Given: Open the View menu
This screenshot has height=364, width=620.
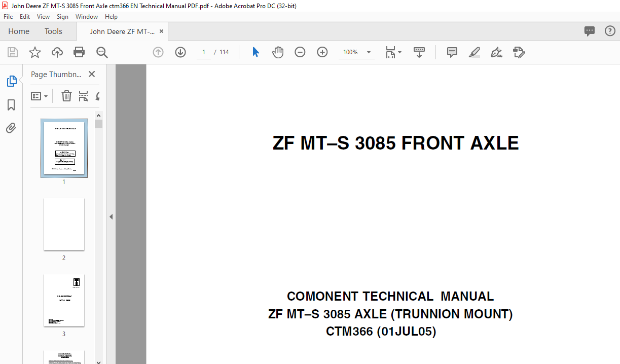Looking at the screenshot, I should pos(43,17).
